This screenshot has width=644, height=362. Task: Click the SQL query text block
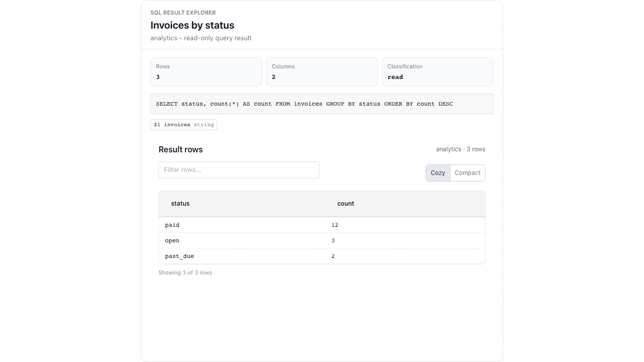coord(322,104)
